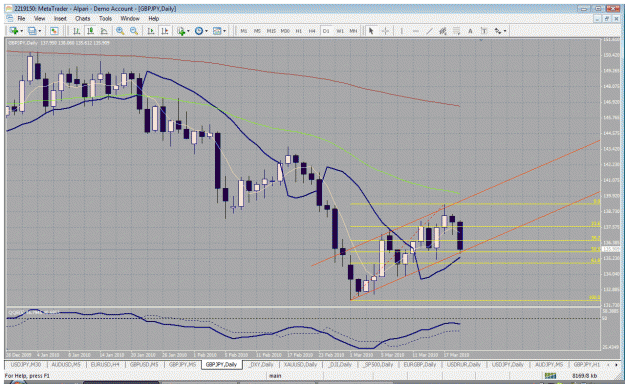This screenshot has width=625, height=384.
Task: Open the Insert menu
Action: pos(60,18)
